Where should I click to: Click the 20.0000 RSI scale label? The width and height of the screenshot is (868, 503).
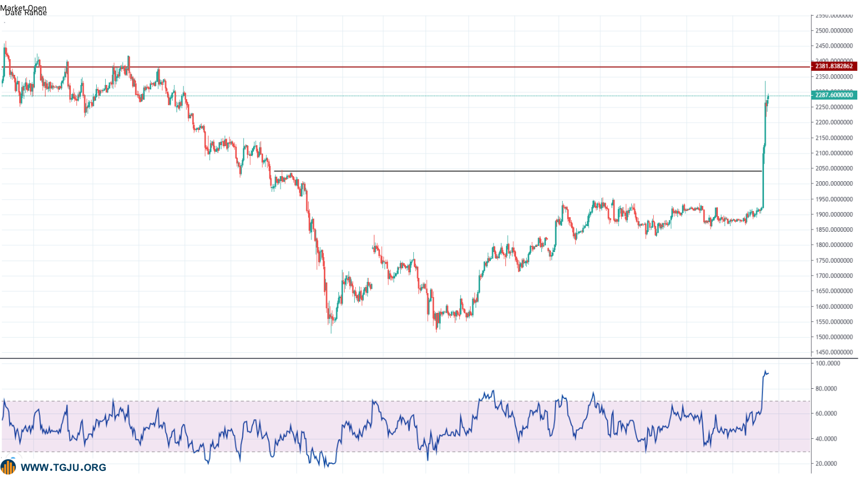826,464
